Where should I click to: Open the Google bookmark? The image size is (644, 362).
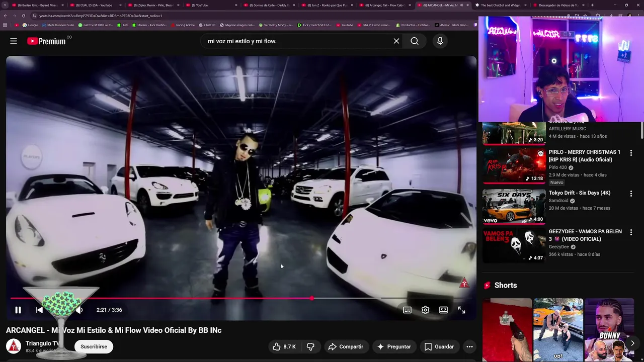[x=30, y=25]
